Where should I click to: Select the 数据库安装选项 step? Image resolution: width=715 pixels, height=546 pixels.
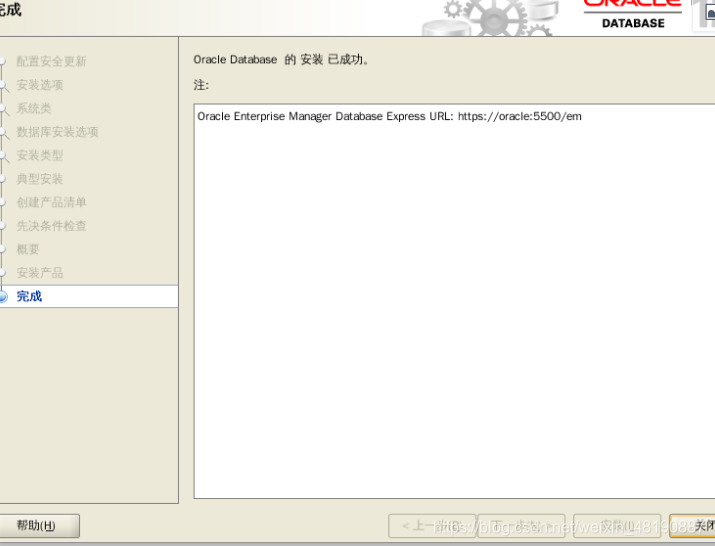pos(57,132)
